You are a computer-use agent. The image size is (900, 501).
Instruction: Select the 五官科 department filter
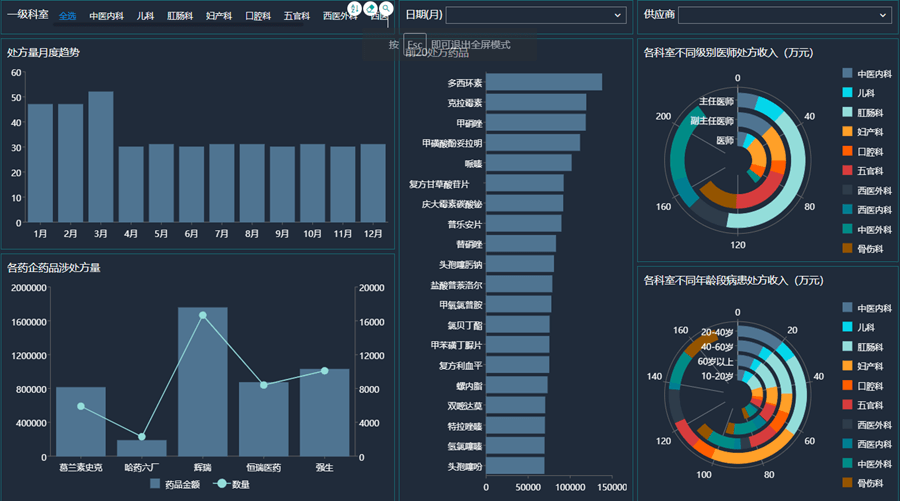(296, 16)
